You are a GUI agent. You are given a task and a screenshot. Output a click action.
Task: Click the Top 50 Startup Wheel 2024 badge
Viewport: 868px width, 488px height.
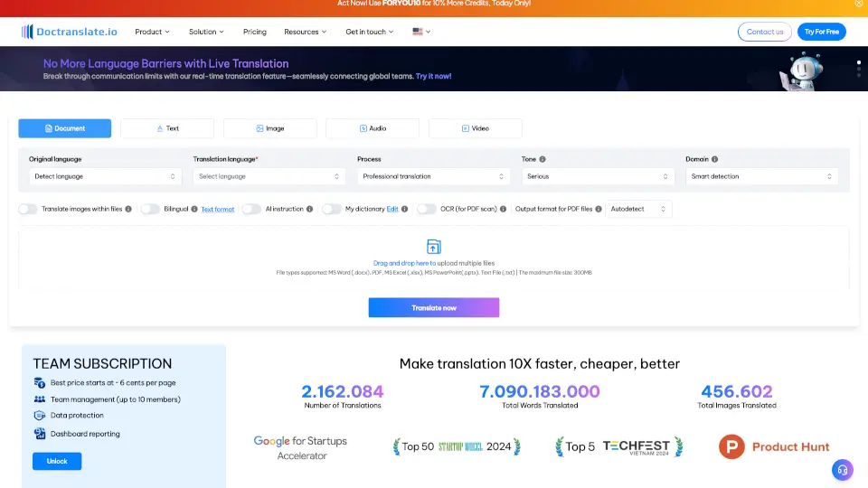(x=457, y=446)
